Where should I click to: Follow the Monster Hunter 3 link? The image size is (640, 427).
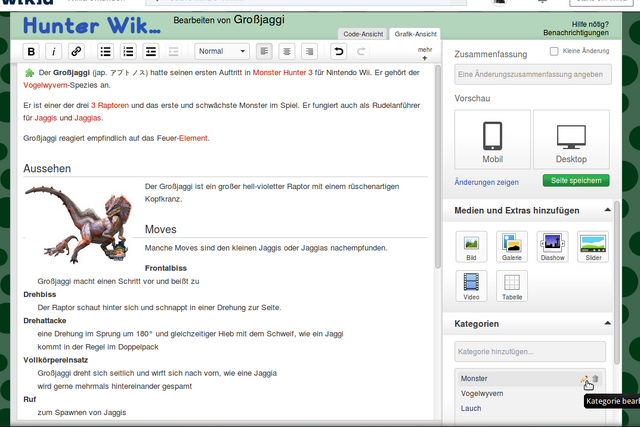282,73
